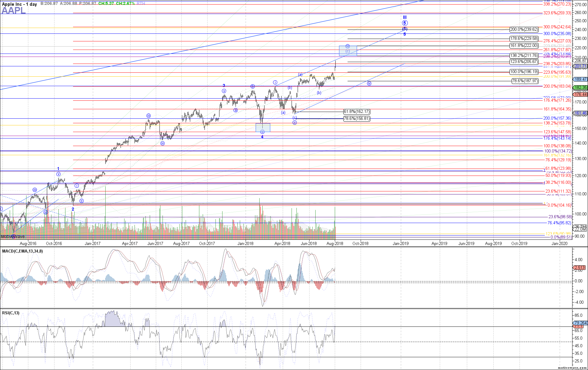Image resolution: width=588 pixels, height=370 pixels.
Task: Click the red 100.0%(138.08) Fibonacci label
Action: (x=557, y=146)
